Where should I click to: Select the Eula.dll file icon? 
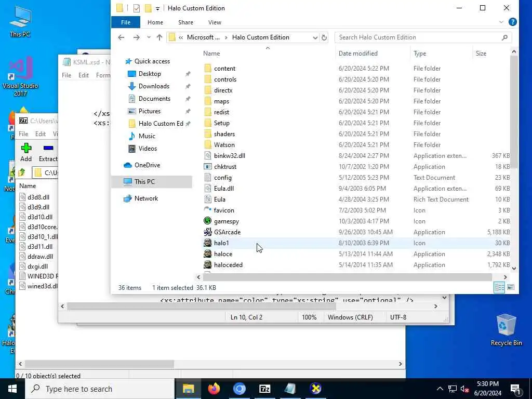[x=208, y=188]
